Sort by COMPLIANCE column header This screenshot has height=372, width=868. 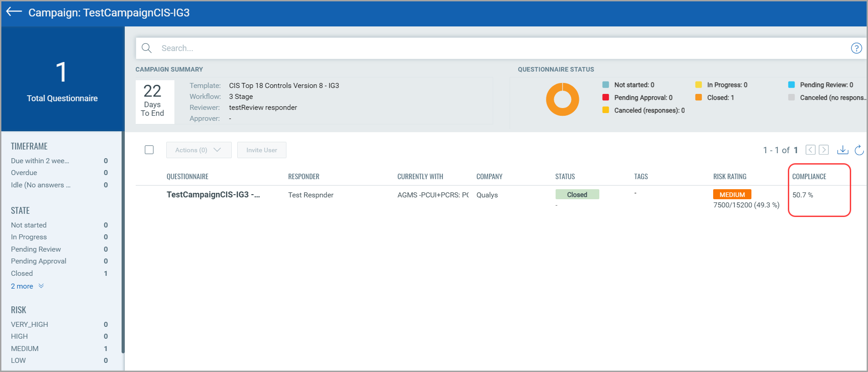pyautogui.click(x=809, y=176)
